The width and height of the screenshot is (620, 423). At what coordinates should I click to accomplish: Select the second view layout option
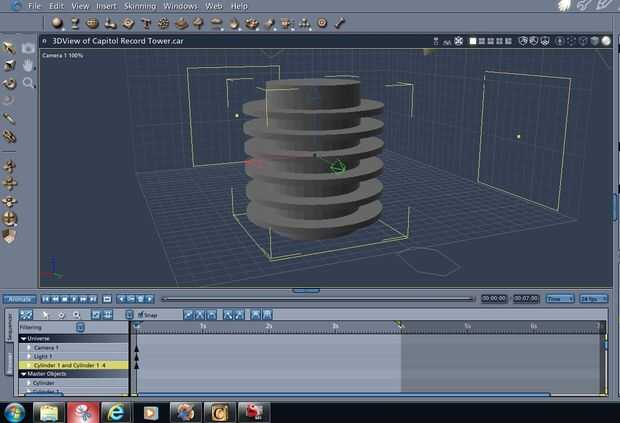pyautogui.click(x=482, y=41)
